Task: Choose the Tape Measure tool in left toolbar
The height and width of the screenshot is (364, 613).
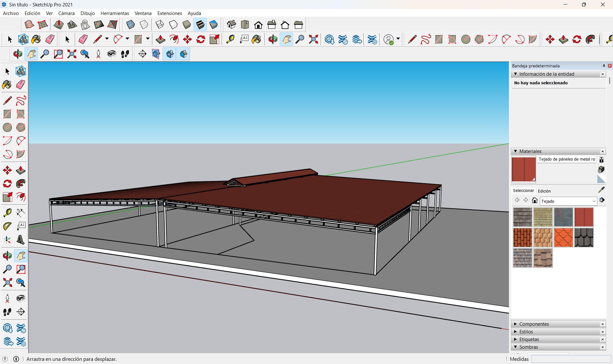Action: click(7, 213)
